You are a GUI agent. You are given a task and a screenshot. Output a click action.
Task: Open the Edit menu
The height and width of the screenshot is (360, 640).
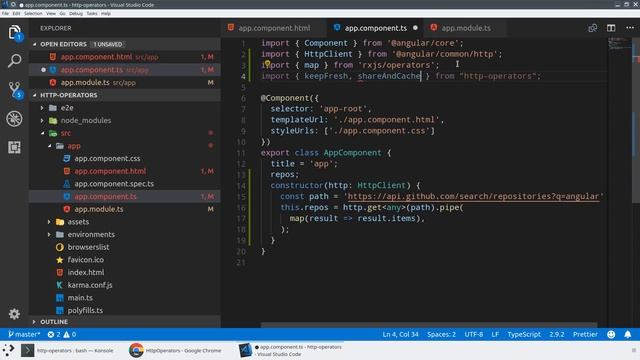16,13
